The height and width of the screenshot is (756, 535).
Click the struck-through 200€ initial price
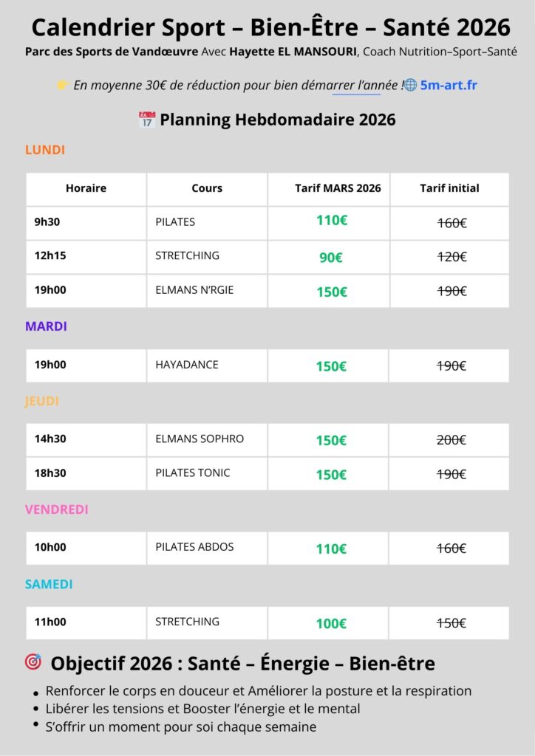pyautogui.click(x=451, y=440)
